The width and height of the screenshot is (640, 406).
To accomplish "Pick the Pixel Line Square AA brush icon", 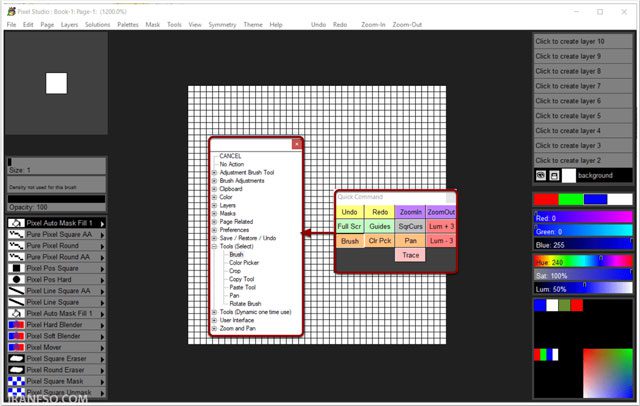I will 16,291.
